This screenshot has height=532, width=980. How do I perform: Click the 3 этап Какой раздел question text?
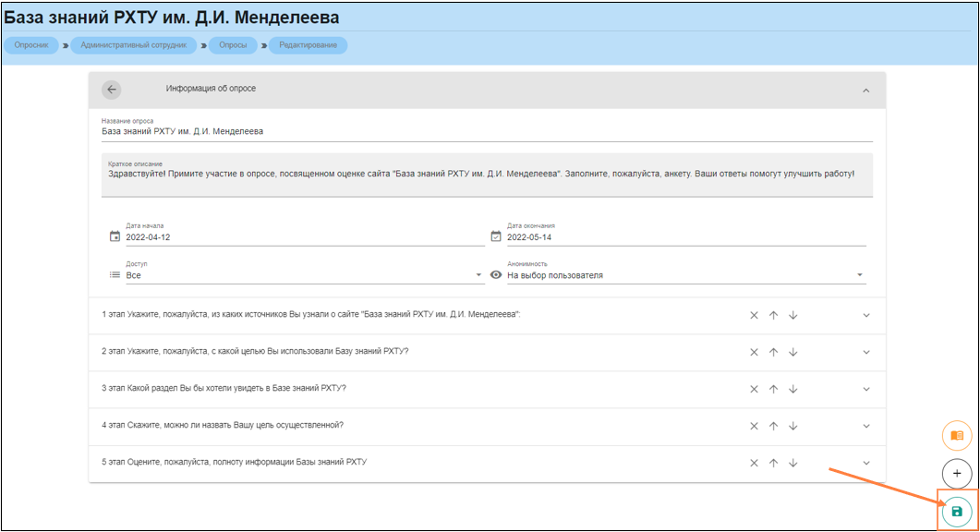[x=224, y=388]
